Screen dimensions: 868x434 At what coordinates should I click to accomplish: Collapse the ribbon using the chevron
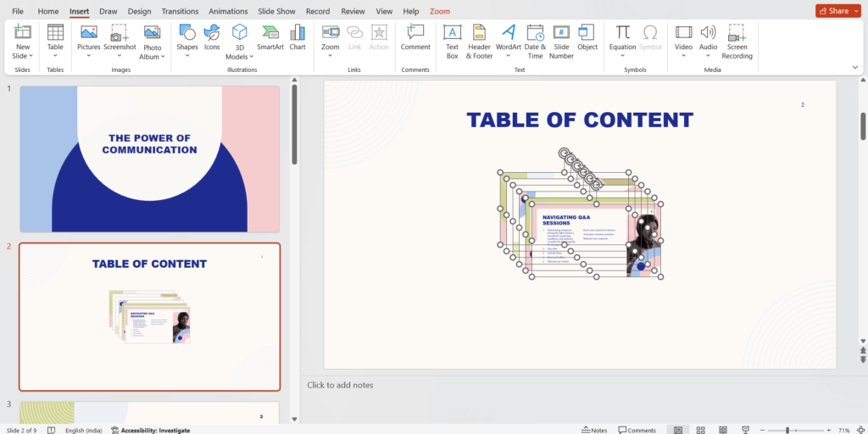855,67
